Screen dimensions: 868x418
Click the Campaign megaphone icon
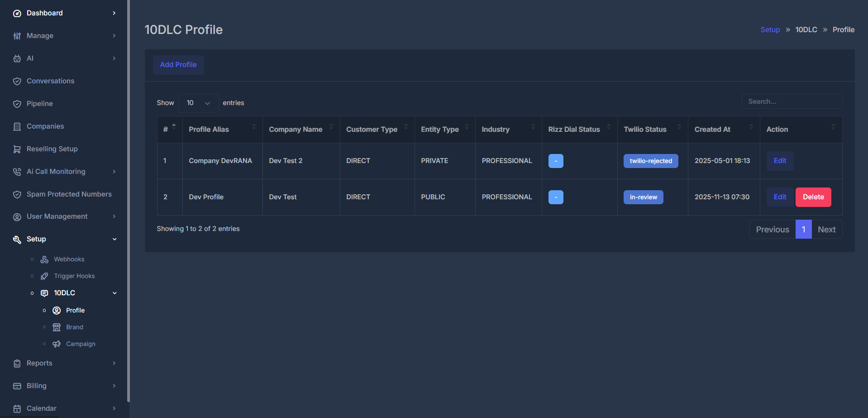56,344
